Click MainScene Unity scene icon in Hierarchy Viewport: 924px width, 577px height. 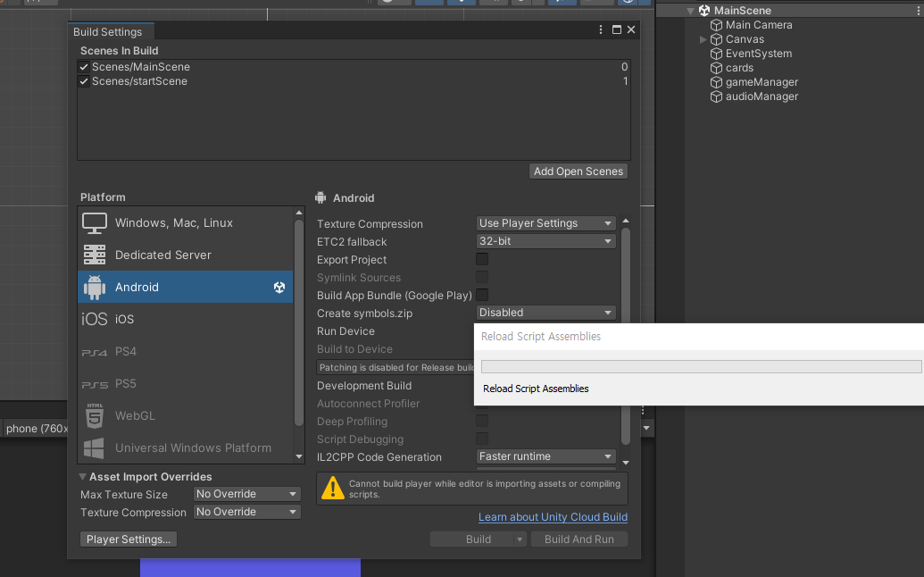click(704, 11)
